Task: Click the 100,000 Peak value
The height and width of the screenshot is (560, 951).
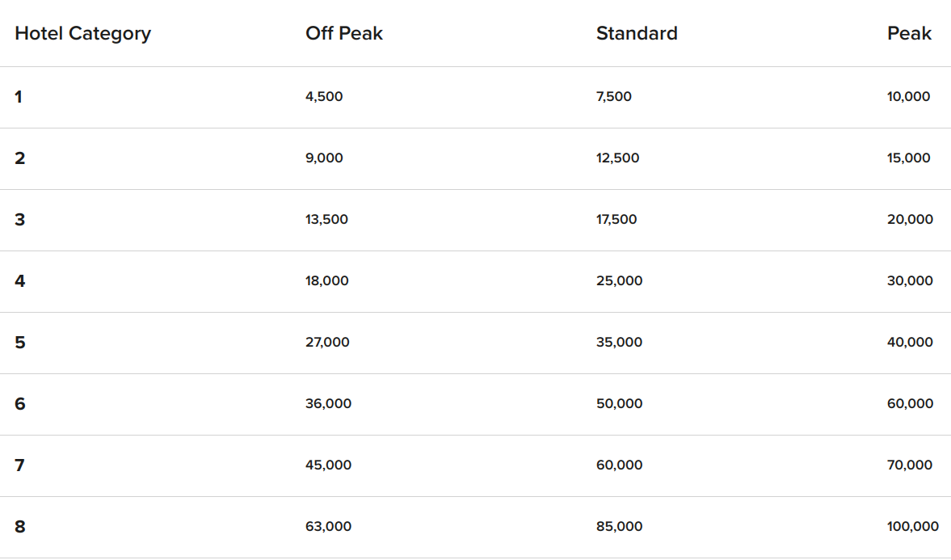Action: pyautogui.click(x=913, y=527)
